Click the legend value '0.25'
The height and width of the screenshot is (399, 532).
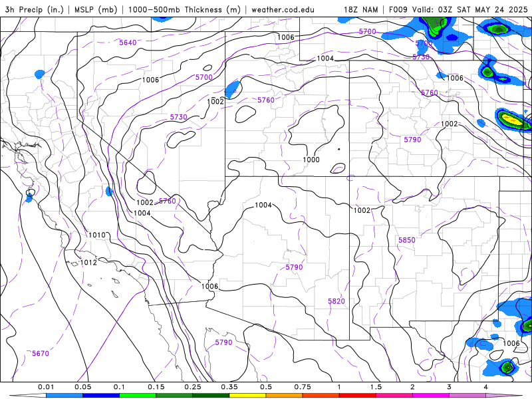point(193,387)
